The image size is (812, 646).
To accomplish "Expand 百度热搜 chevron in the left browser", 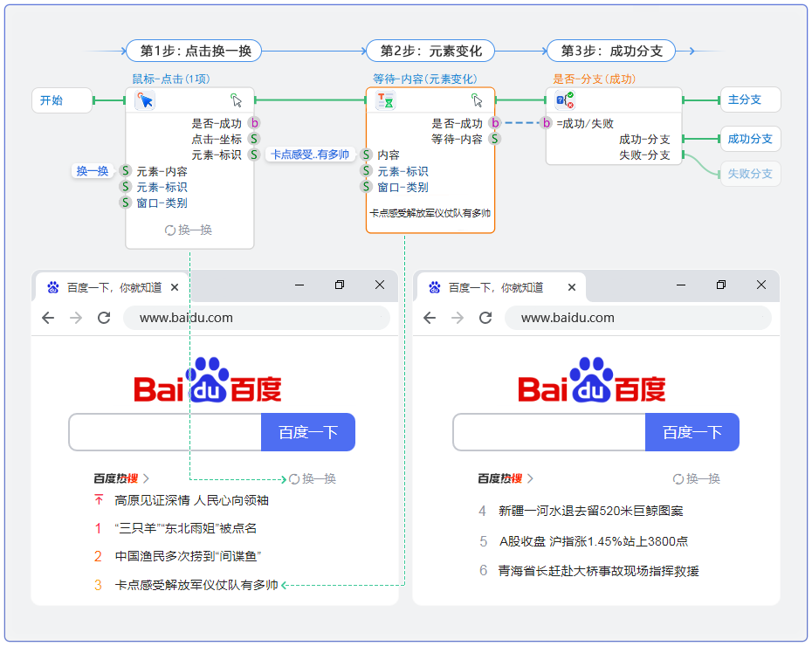I will pos(147,478).
